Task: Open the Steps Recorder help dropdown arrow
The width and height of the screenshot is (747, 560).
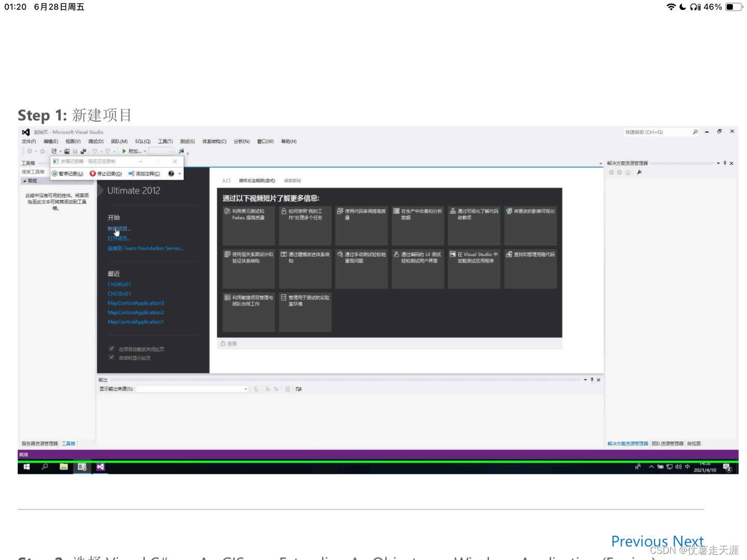Action: [179, 174]
